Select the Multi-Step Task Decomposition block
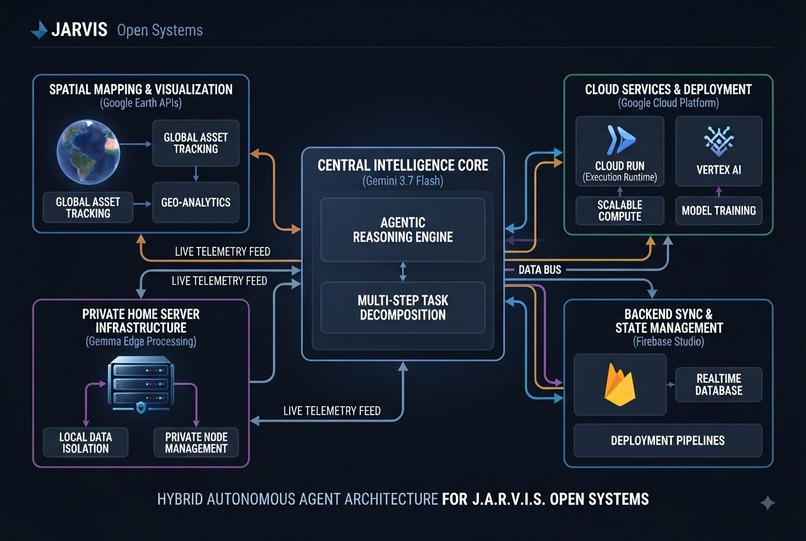Screen dimensions: 806x541 coord(403,308)
